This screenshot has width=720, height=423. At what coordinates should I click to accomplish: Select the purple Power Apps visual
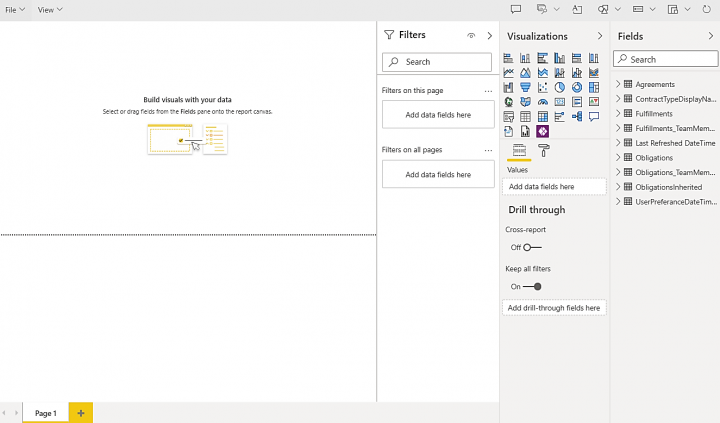click(x=542, y=131)
